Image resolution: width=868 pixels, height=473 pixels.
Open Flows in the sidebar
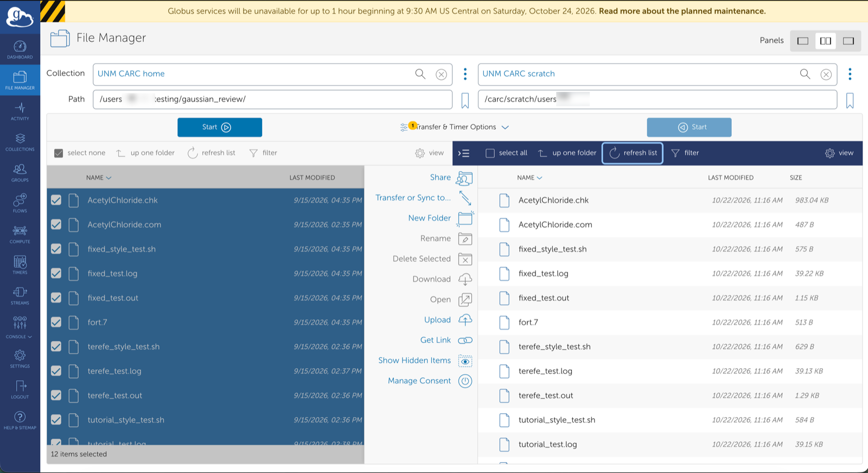click(20, 203)
